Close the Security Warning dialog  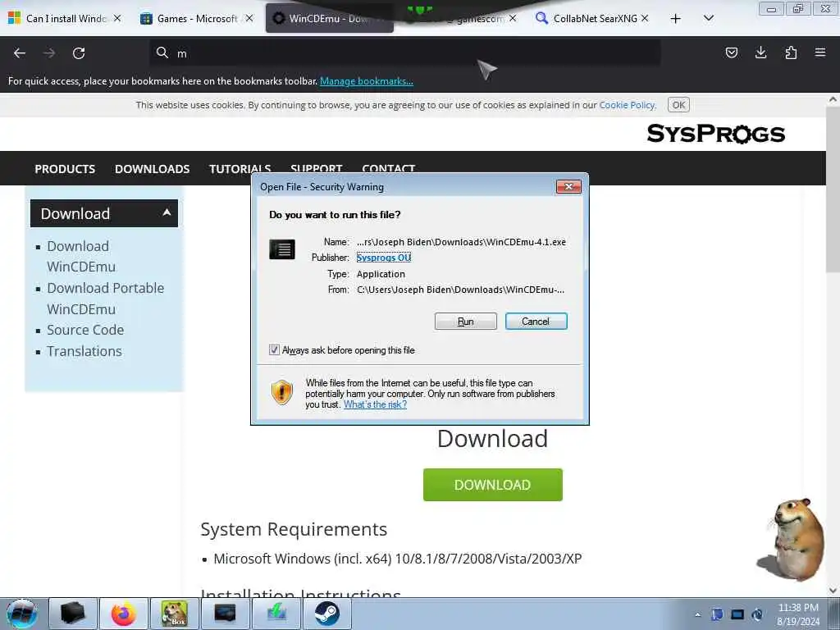coord(569,186)
